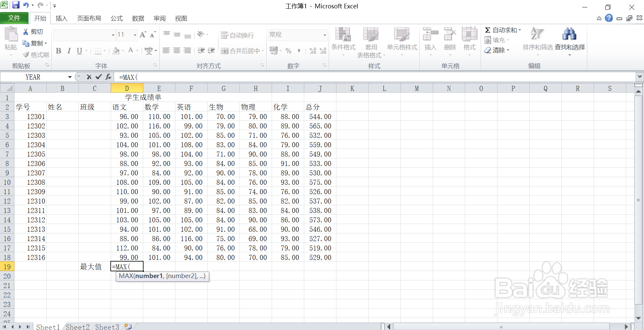Click the Redo icon

pos(40,5)
